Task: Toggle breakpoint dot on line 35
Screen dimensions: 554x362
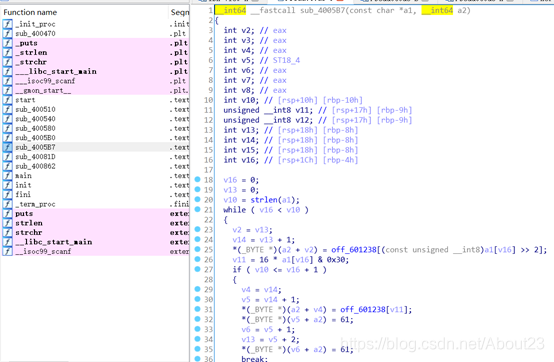Action: point(198,349)
